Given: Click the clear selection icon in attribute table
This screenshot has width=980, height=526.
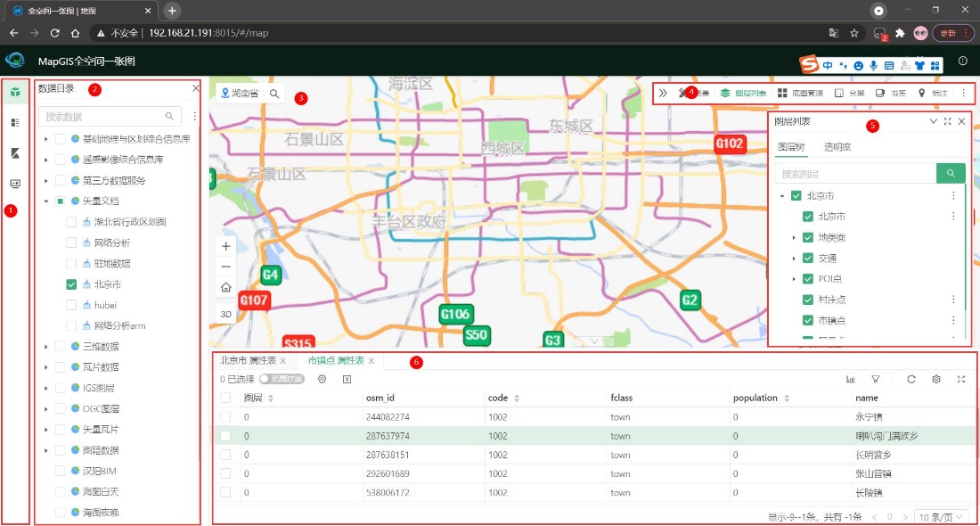Looking at the screenshot, I should pyautogui.click(x=347, y=379).
